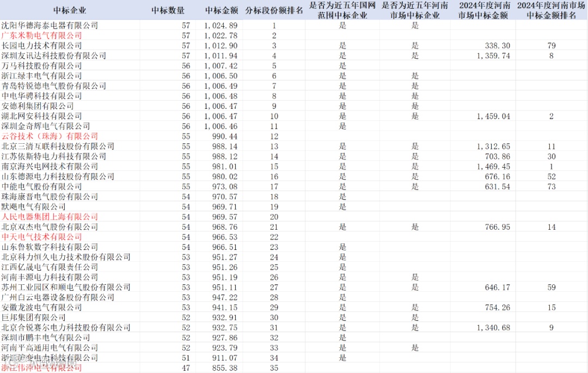The width and height of the screenshot is (588, 373).
Task: Click cell 安德利集团有限公司
Action: coord(38,106)
